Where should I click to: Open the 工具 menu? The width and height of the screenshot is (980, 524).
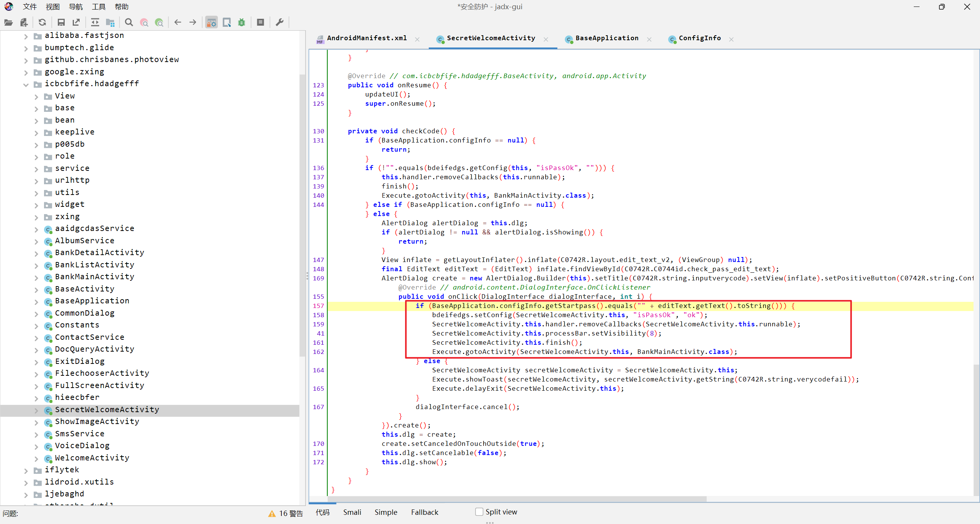pyautogui.click(x=98, y=7)
